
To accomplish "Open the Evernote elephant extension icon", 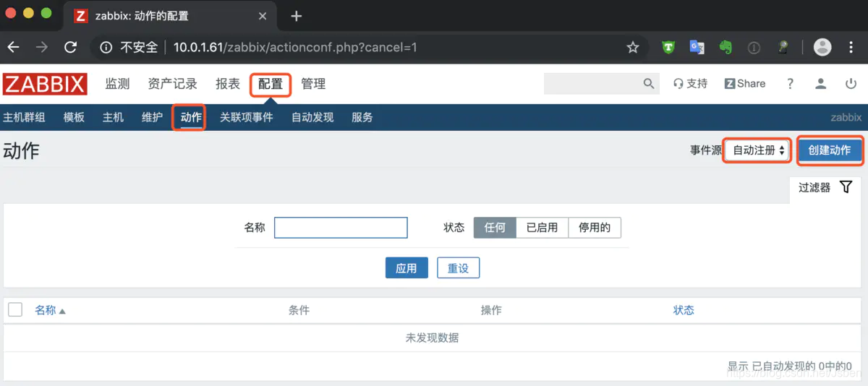I will click(726, 48).
